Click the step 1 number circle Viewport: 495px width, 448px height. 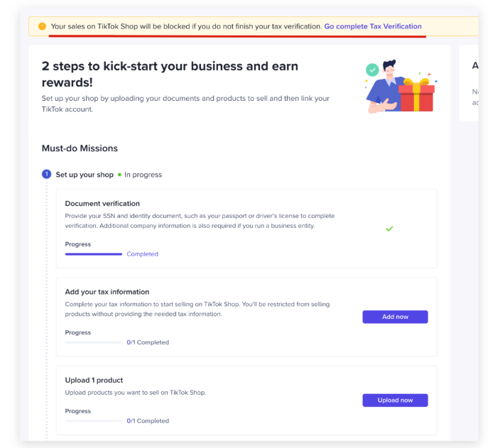[x=47, y=174]
